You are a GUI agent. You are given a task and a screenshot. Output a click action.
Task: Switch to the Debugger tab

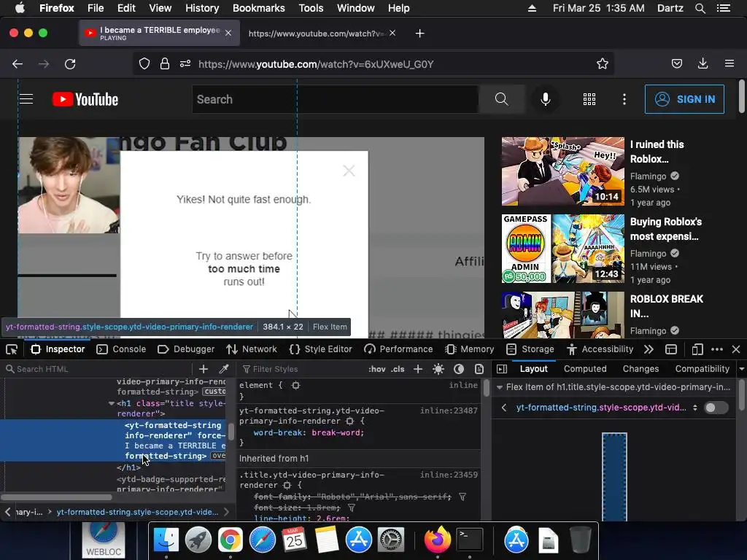tap(186, 349)
